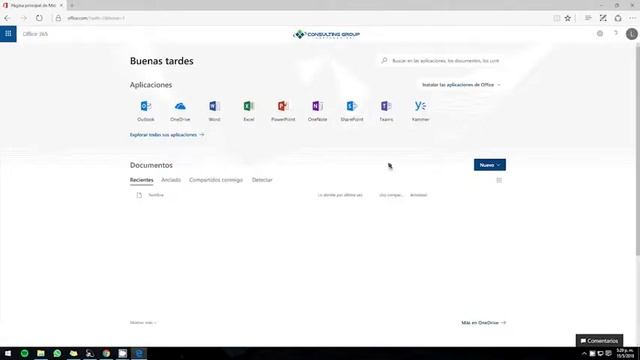640x360 pixels.
Task: Open reading view in browser toolbar
Action: click(x=556, y=18)
